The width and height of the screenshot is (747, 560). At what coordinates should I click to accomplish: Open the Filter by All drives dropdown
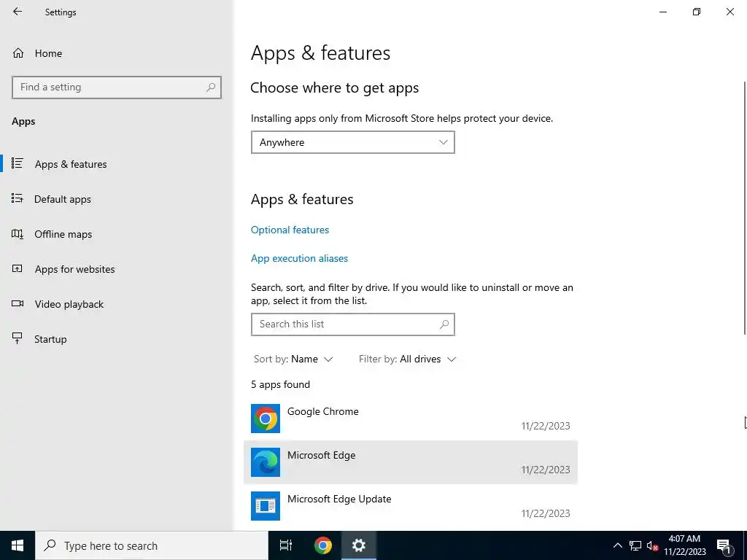407,359
